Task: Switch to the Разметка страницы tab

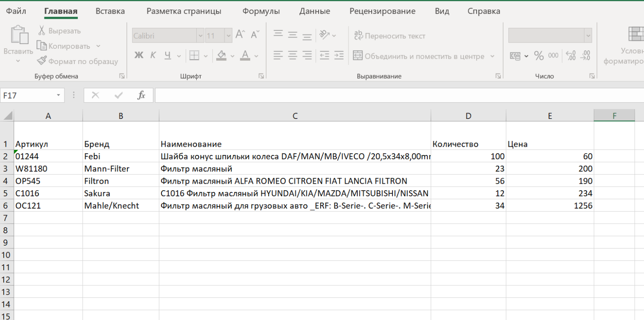Action: coord(184,11)
